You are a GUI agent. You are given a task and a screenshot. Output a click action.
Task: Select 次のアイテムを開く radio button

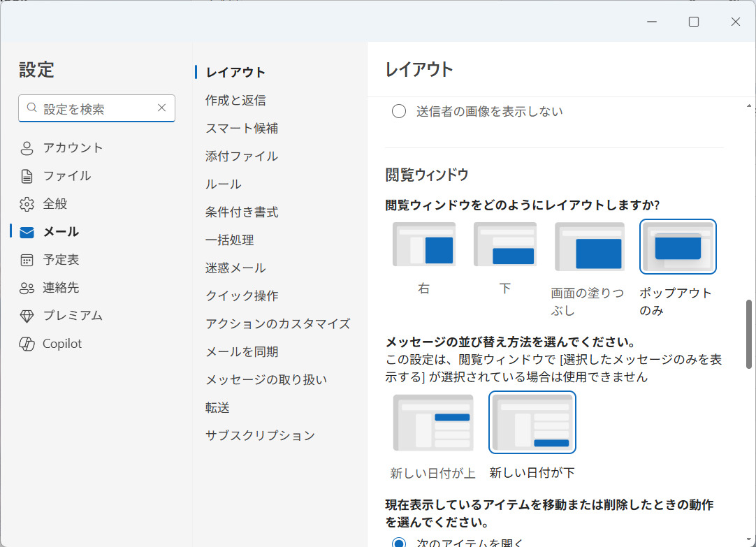pos(399,543)
